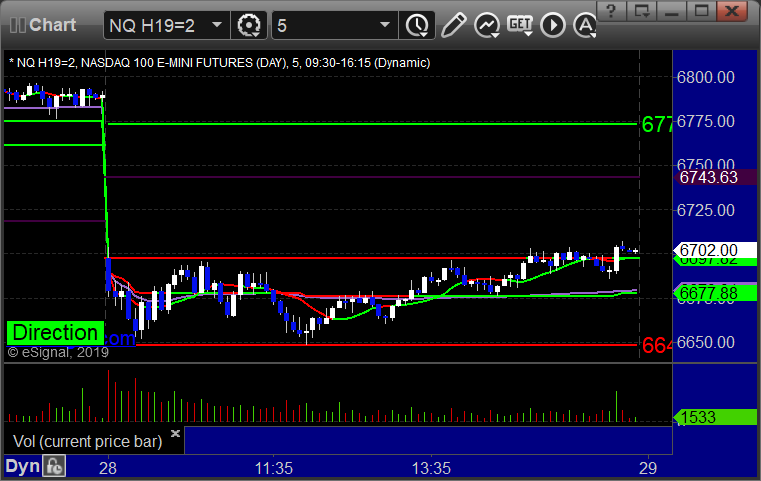Click the 6775.00 price axis label

pyautogui.click(x=706, y=121)
